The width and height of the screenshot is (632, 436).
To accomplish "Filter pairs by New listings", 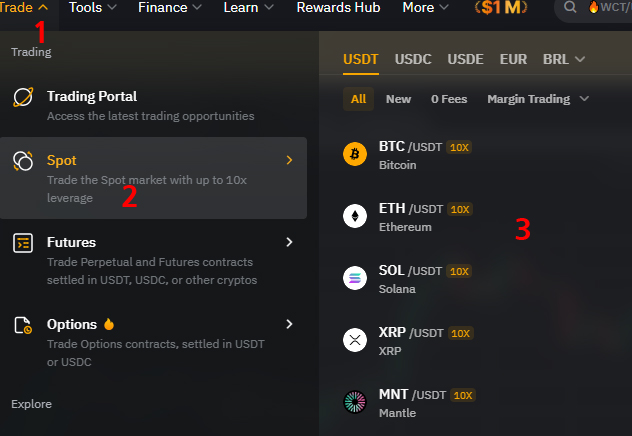I will tap(398, 99).
